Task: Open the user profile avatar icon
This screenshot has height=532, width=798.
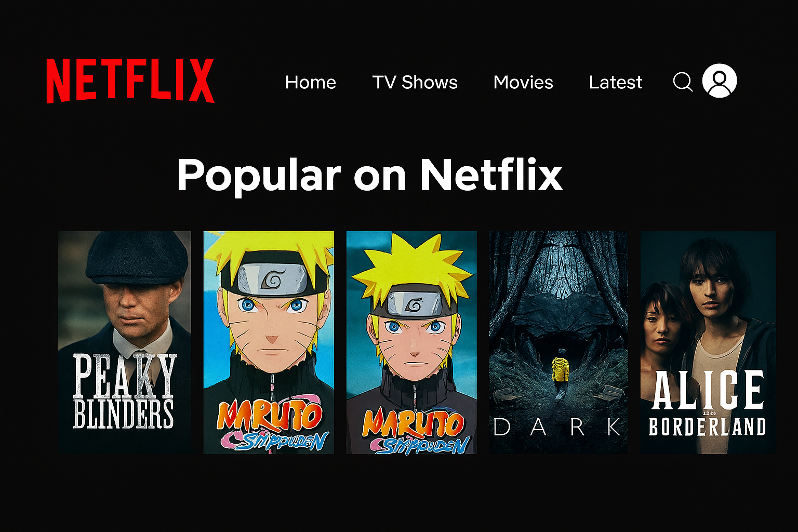Action: tap(720, 81)
